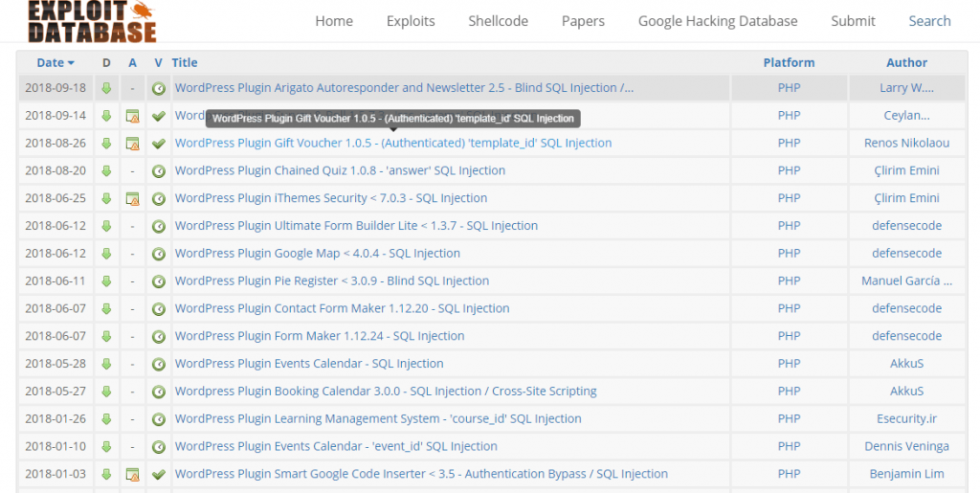Open Events Calendar 'event_id' SQL Injection link
The image size is (980, 493).
tap(336, 446)
